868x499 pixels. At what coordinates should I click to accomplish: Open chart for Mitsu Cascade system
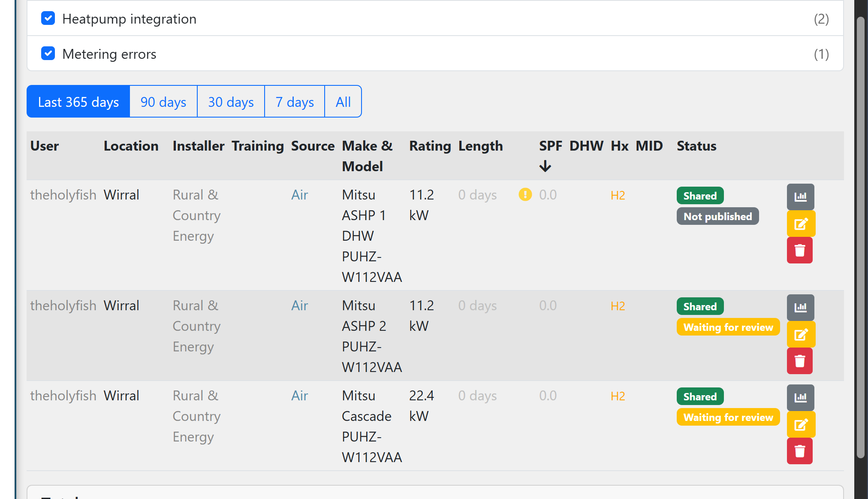point(800,397)
